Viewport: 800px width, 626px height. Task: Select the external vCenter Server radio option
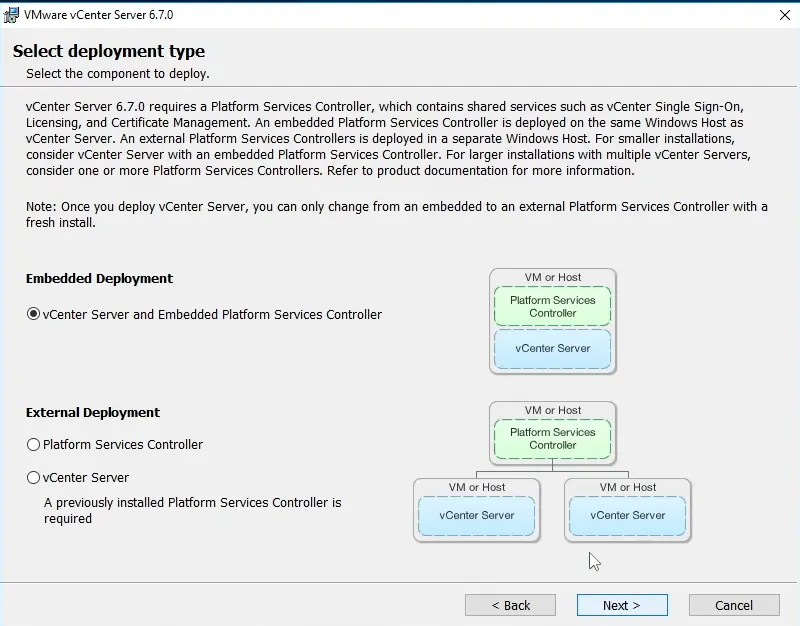pyautogui.click(x=34, y=478)
